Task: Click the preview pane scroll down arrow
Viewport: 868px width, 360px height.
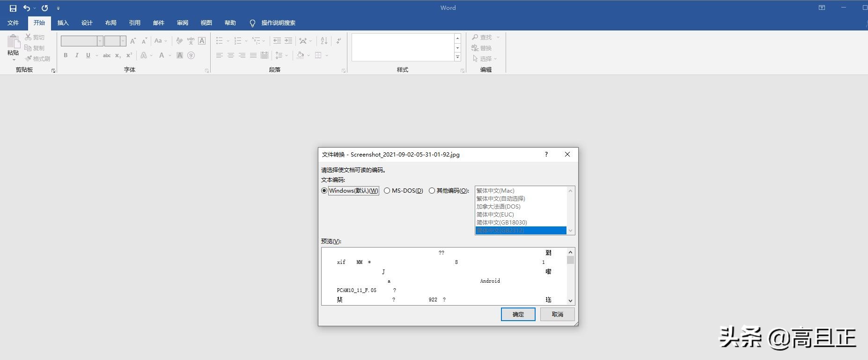Action: tap(570, 300)
